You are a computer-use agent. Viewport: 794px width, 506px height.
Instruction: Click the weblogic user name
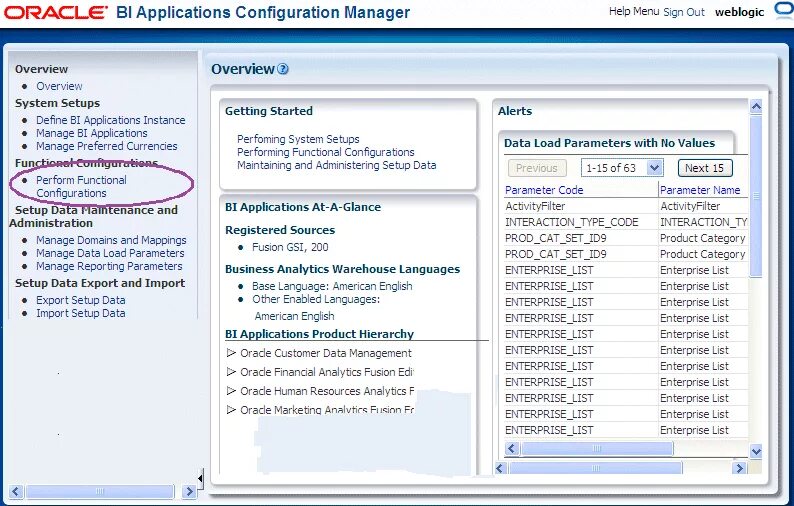coord(739,12)
